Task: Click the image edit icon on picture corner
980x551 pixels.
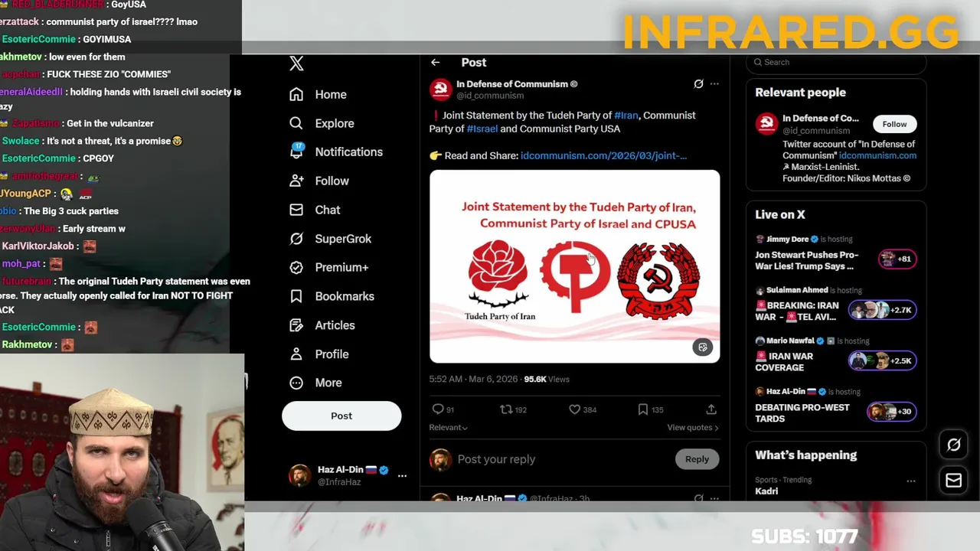Action: tap(702, 347)
